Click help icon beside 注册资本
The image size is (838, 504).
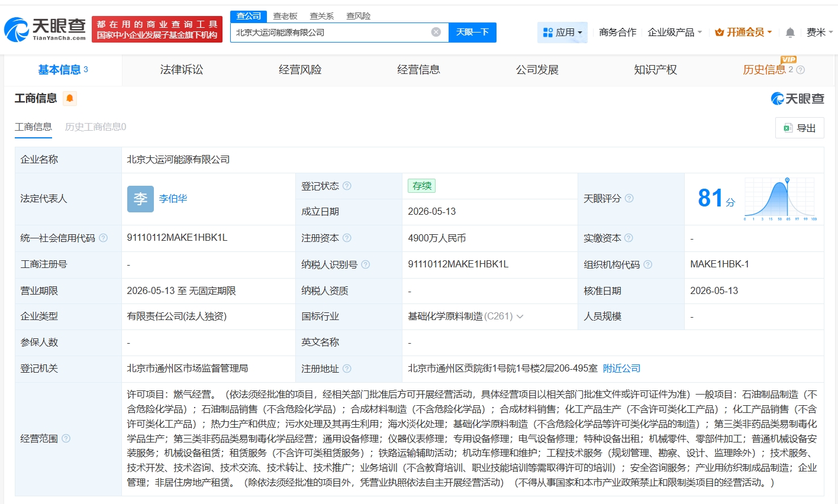pos(347,238)
